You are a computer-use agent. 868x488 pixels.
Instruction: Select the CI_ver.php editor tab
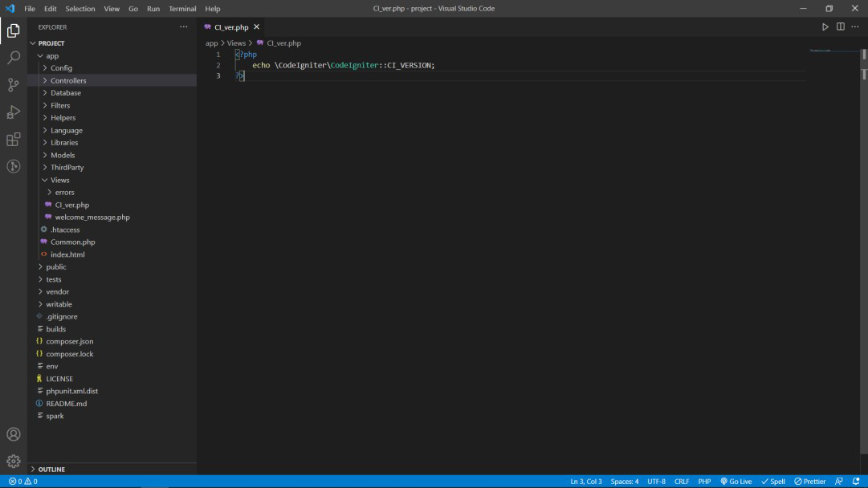[x=231, y=27]
